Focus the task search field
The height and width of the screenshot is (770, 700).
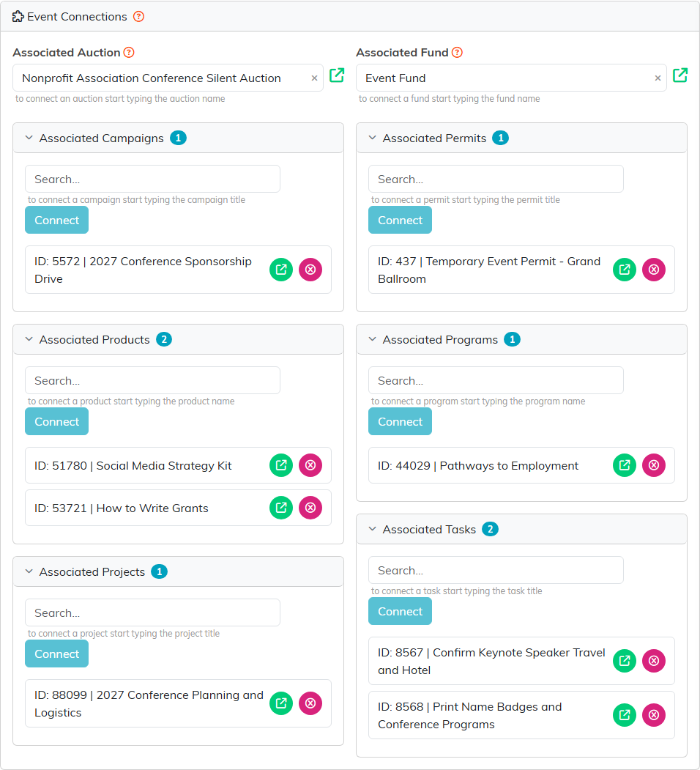(496, 570)
